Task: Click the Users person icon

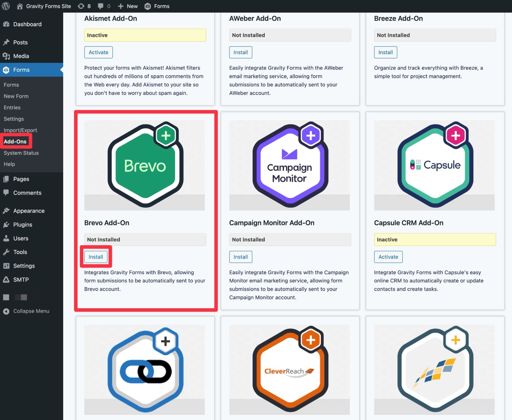Action: coord(6,238)
